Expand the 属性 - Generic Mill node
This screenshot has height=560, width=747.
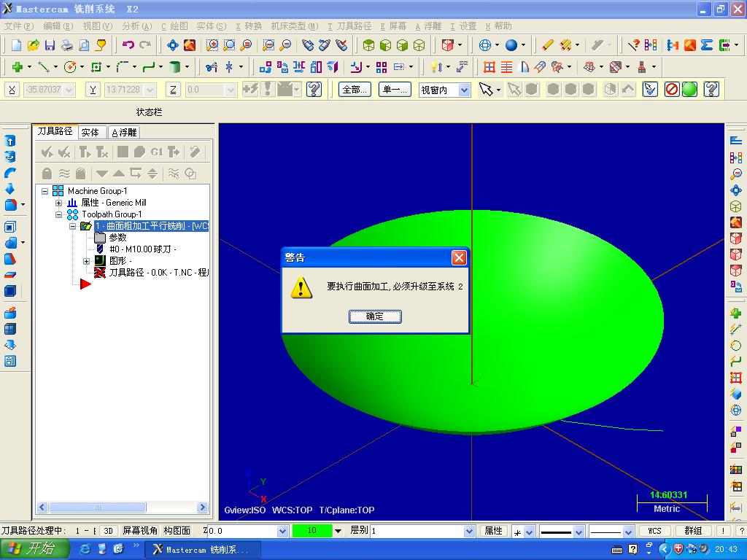click(x=58, y=203)
